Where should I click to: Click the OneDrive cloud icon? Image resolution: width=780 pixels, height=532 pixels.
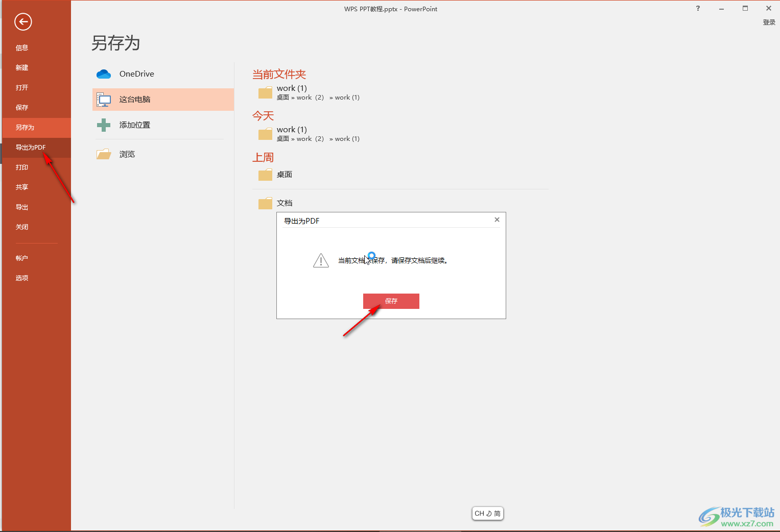click(104, 74)
